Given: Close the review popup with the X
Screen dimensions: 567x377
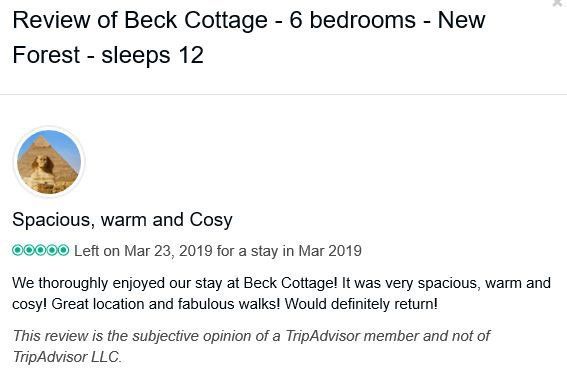Looking at the screenshot, I should tap(559, 3).
